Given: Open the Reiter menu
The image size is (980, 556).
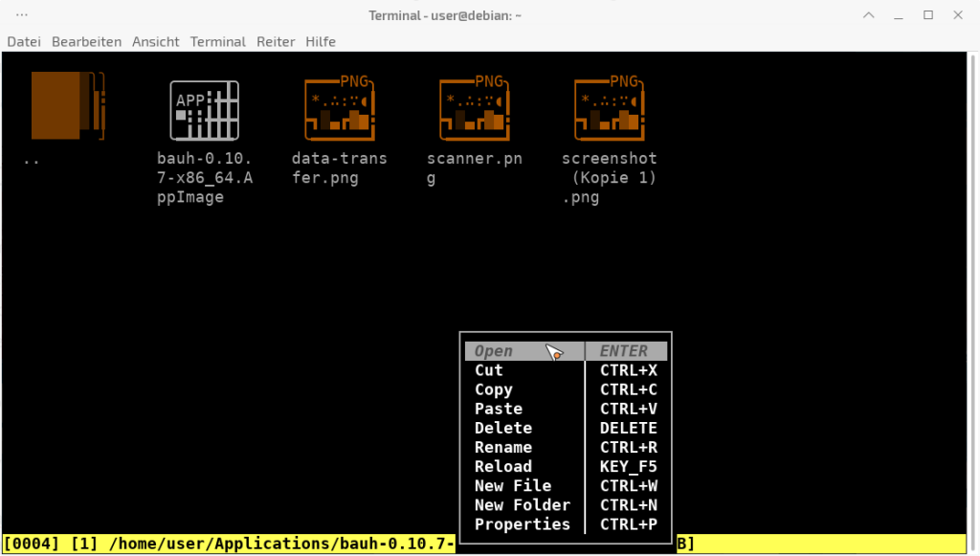Looking at the screenshot, I should tap(276, 42).
